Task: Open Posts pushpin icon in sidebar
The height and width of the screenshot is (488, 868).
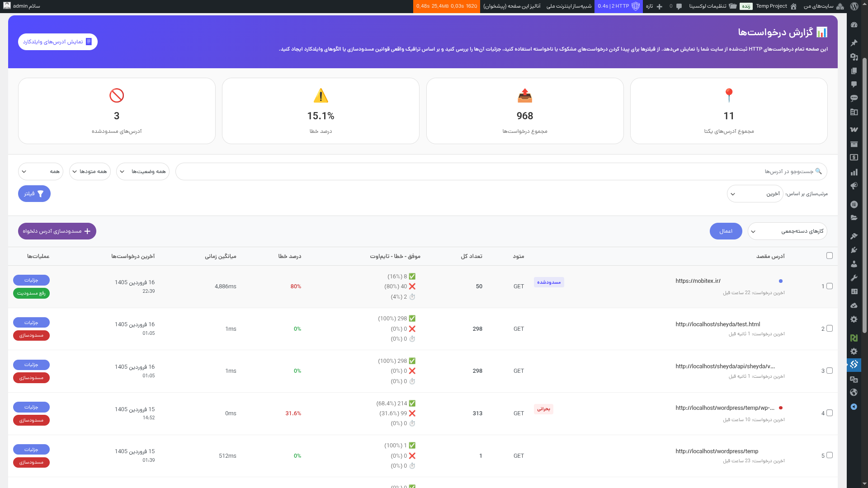Action: coord(854,43)
